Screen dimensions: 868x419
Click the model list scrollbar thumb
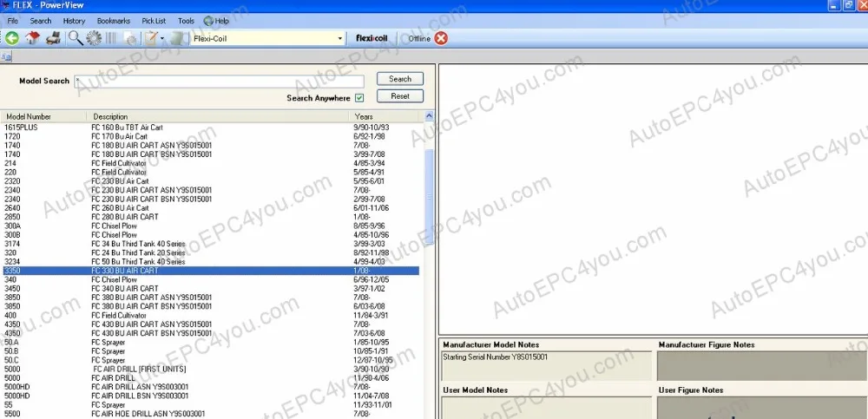click(x=429, y=197)
